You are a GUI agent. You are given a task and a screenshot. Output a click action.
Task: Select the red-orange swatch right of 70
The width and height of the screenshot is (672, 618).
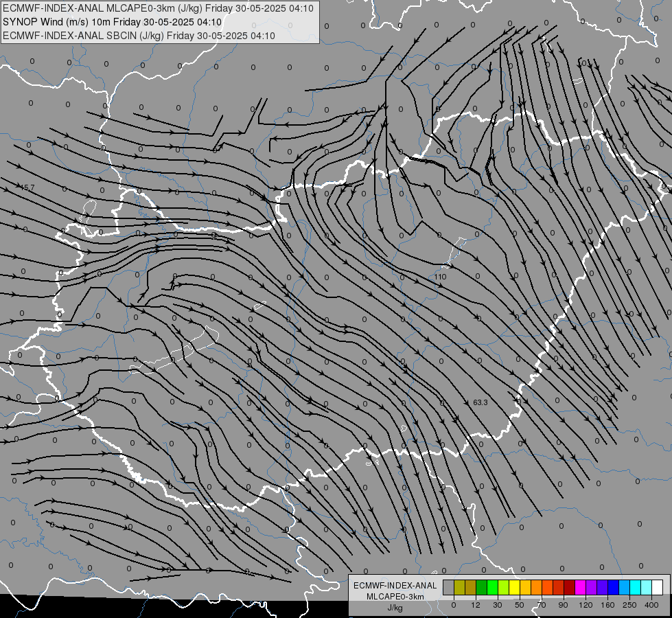click(547, 587)
